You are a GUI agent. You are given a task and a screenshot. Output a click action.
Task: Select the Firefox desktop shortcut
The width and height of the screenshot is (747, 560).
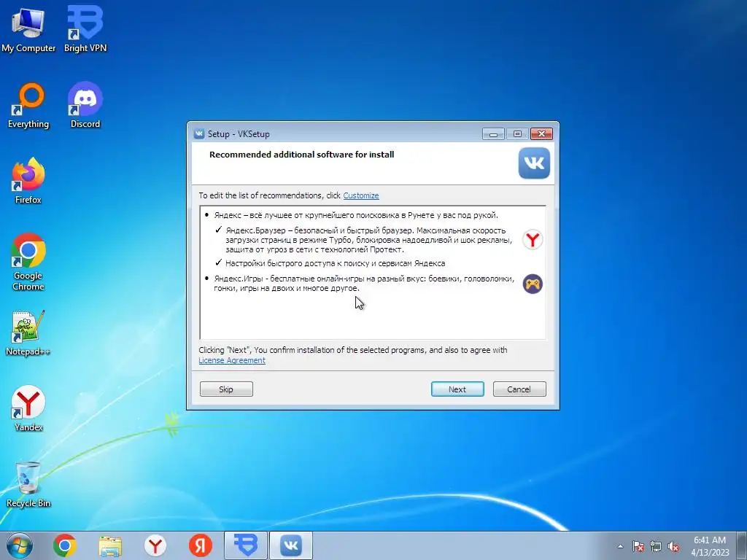(28, 181)
